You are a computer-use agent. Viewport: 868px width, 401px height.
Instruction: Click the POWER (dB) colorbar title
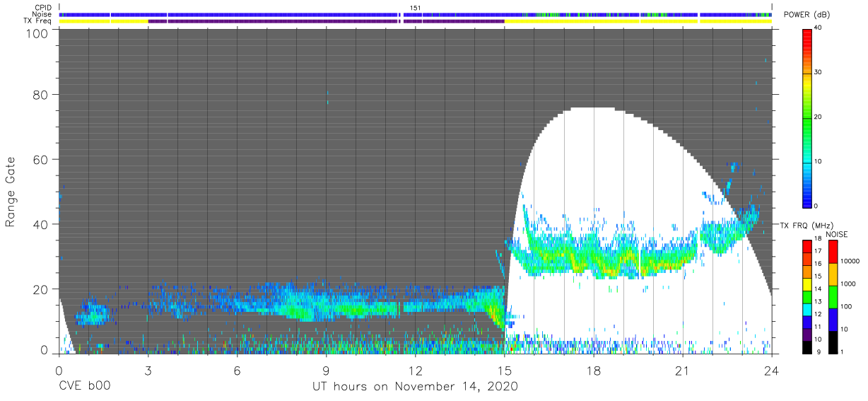click(806, 15)
